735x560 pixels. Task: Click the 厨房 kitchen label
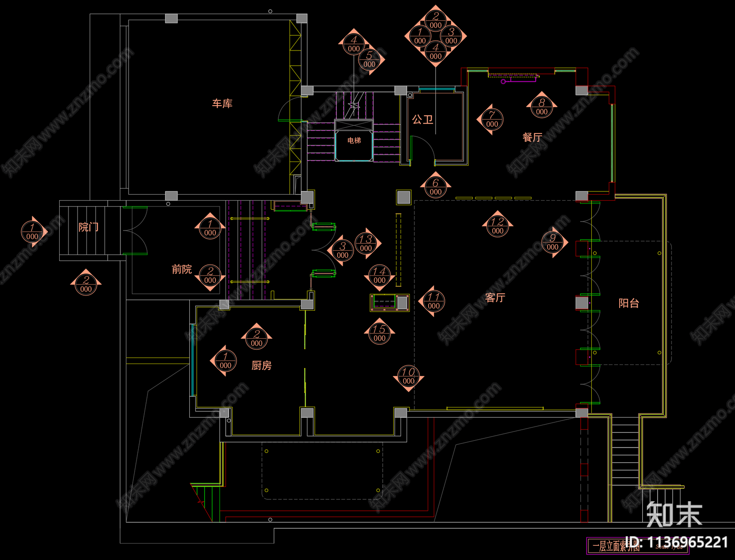point(261,365)
